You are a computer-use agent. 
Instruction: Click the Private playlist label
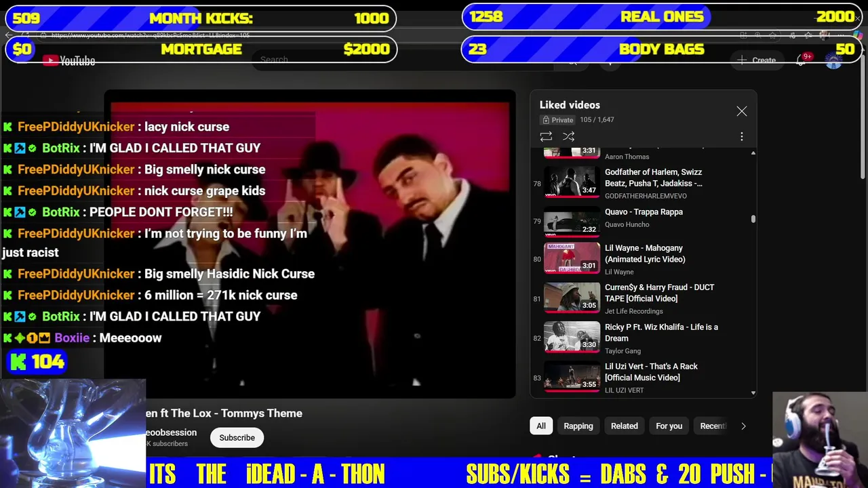click(557, 120)
